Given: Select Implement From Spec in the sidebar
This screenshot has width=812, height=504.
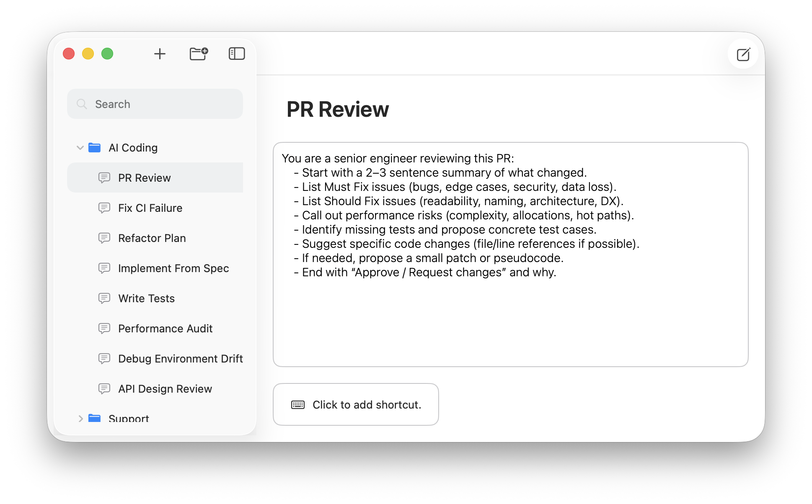Looking at the screenshot, I should click(173, 268).
